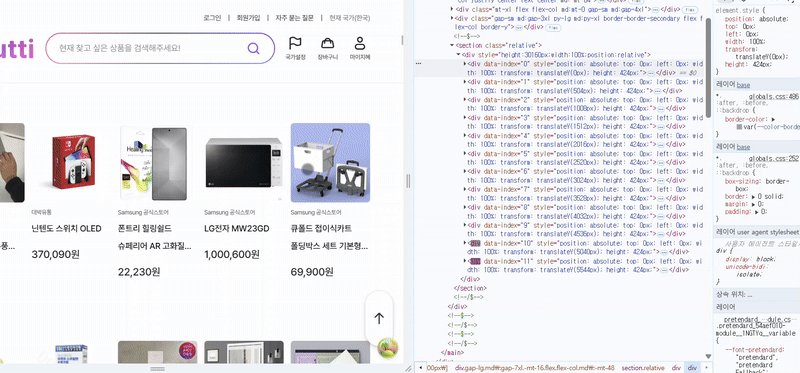Click the 로그인 link
Viewport: 800px width, 373px height.
point(212,18)
